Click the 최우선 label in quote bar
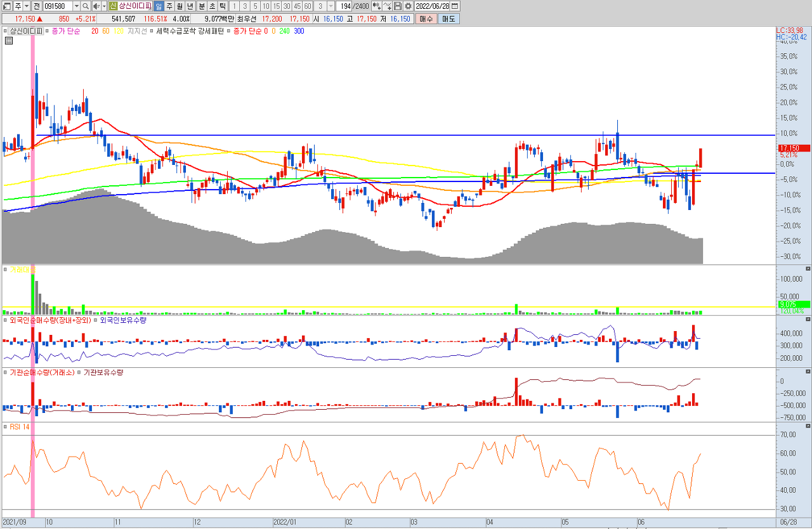812x529 pixels. (x=246, y=18)
